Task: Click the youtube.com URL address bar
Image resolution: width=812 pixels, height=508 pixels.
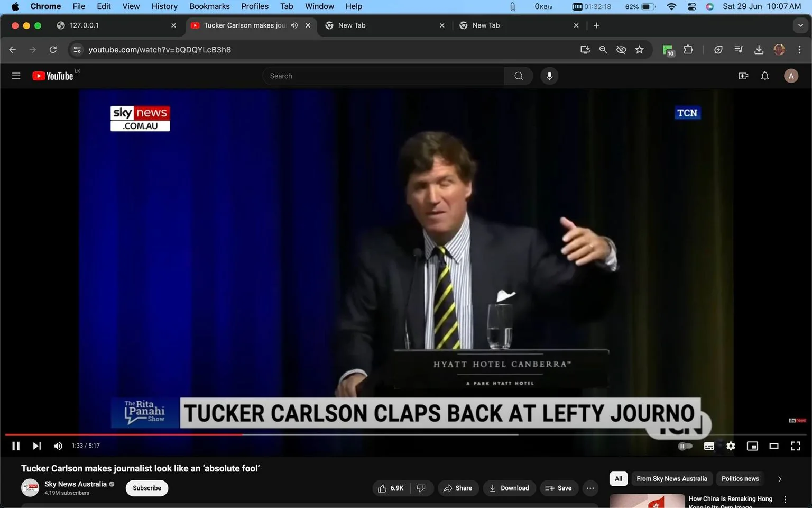Action: (159, 49)
